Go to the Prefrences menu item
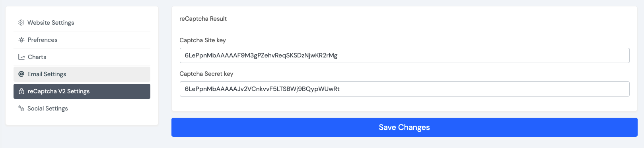Viewport: 644px width, 148px height. pyautogui.click(x=82, y=40)
